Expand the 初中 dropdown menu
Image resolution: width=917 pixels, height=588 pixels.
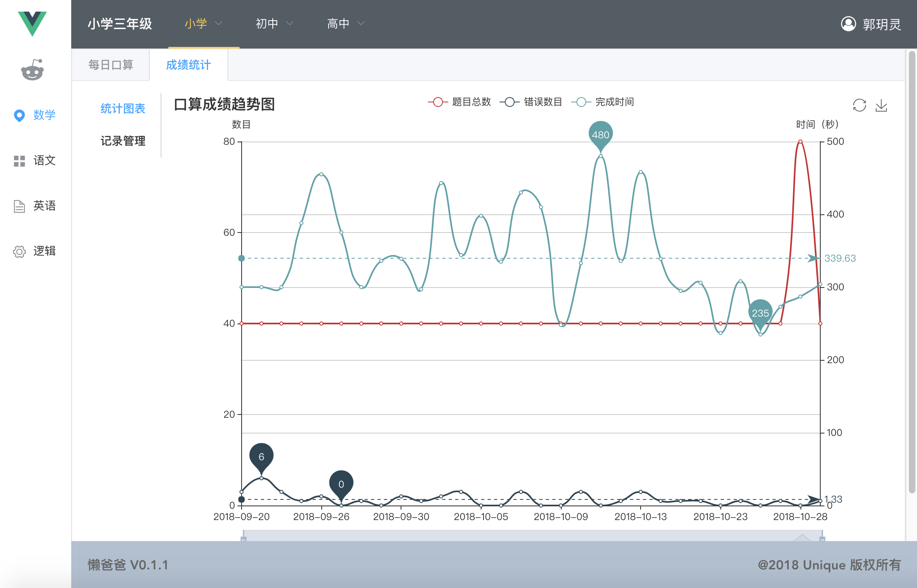274,24
